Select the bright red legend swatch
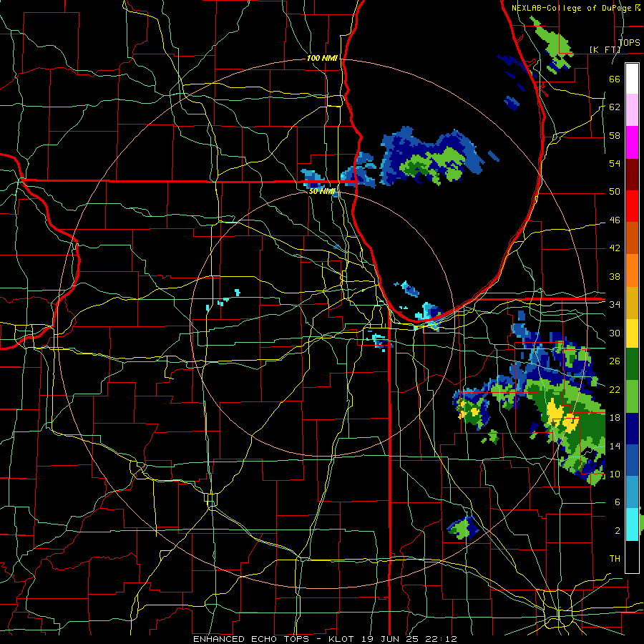The height and width of the screenshot is (644, 644). click(x=632, y=207)
